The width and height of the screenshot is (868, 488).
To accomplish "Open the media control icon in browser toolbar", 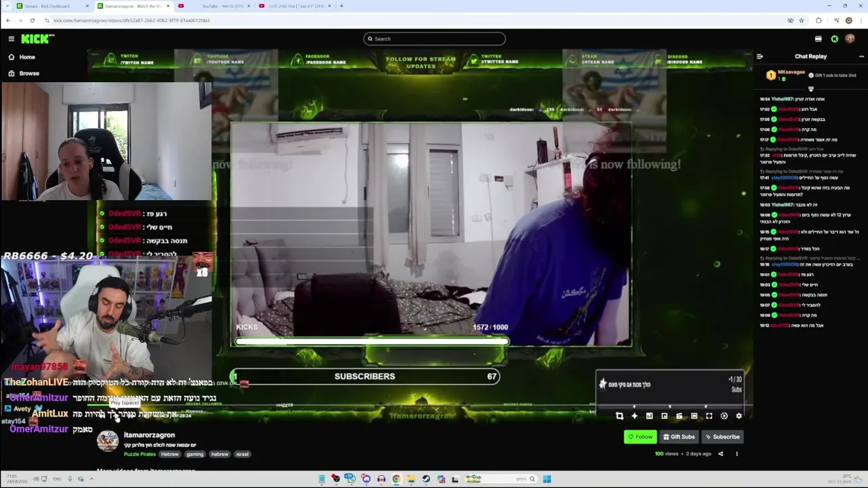I will coord(837,20).
